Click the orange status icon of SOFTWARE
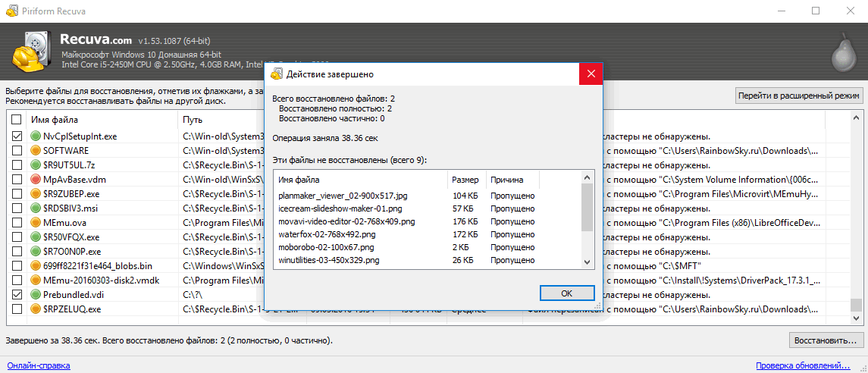Screen dimensions: 868x373 [x=36, y=150]
